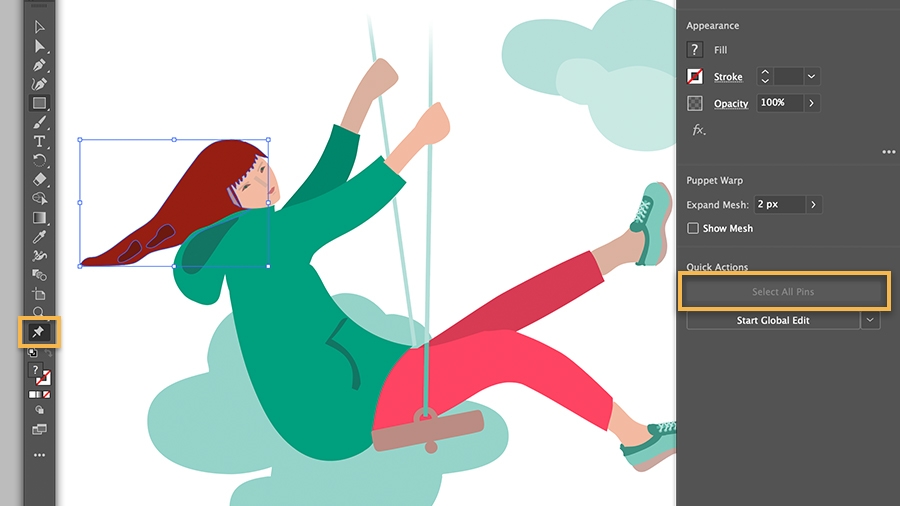Viewport: 900px width, 506px height.
Task: Select the Paintbrush tool
Action: (x=39, y=122)
